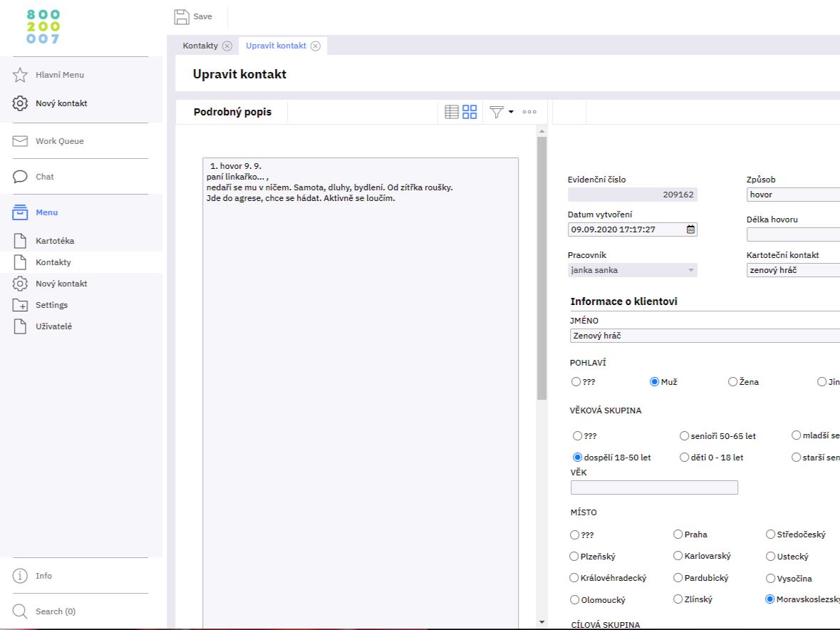Choose Praha as the location
The image size is (840, 630).
click(x=678, y=535)
